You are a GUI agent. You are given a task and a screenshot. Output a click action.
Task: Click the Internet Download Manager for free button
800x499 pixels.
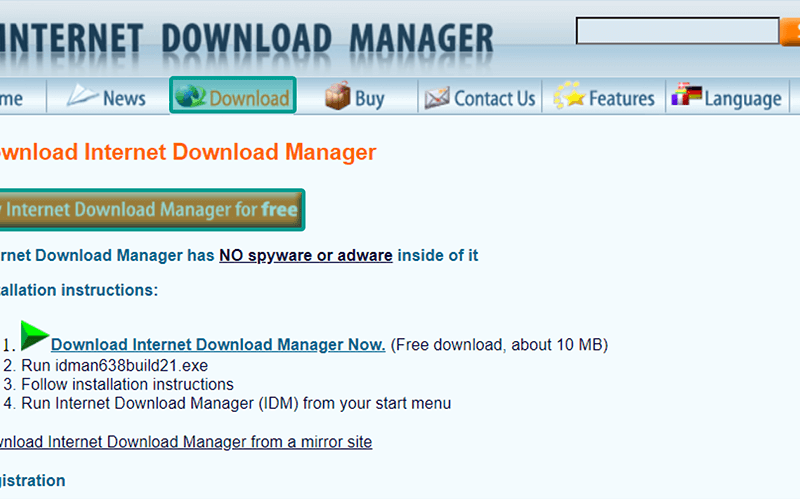[x=152, y=210]
